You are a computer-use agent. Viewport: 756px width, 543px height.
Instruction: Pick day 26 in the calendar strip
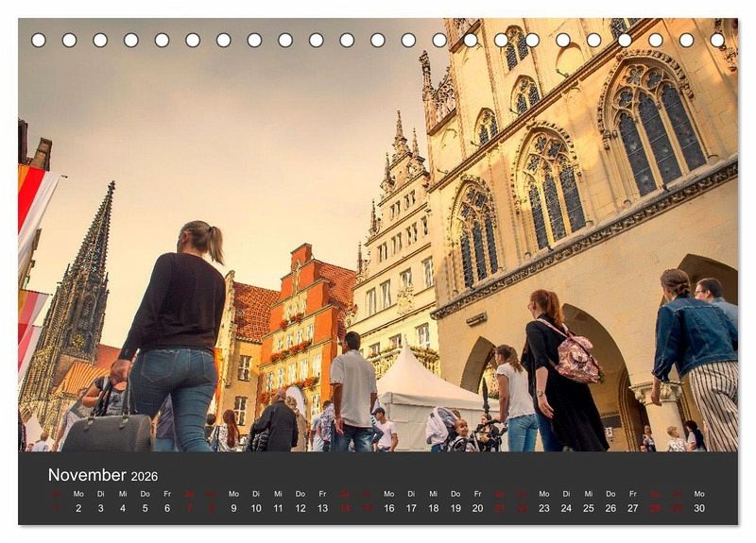610,508
